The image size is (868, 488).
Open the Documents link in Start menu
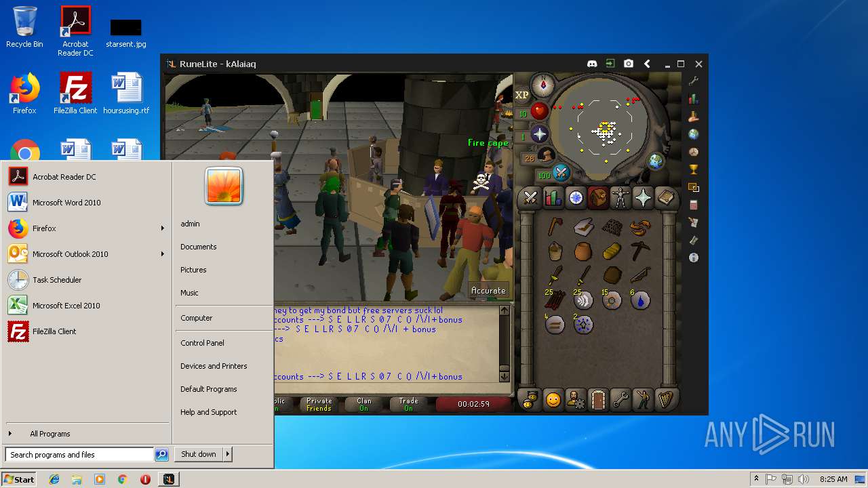pyautogui.click(x=199, y=247)
